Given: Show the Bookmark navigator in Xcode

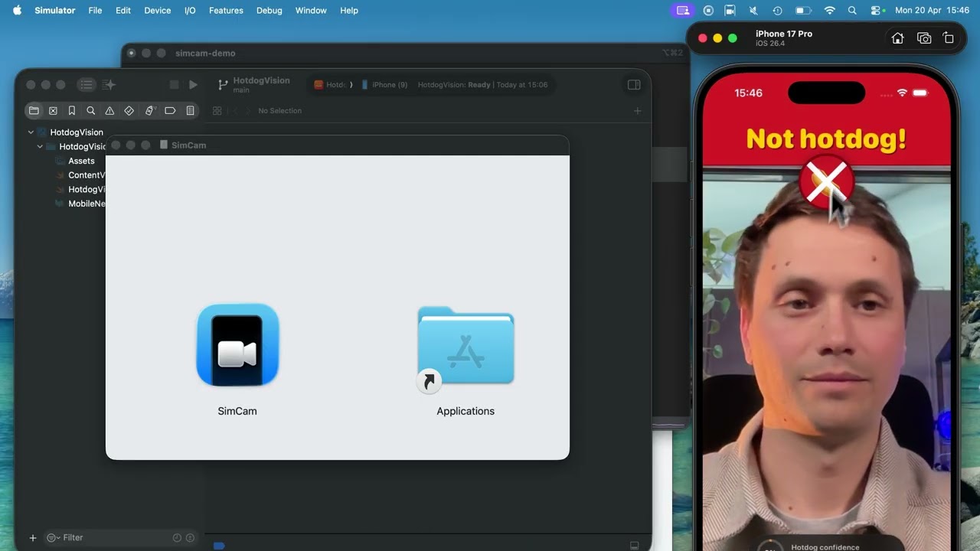Looking at the screenshot, I should 72,111.
